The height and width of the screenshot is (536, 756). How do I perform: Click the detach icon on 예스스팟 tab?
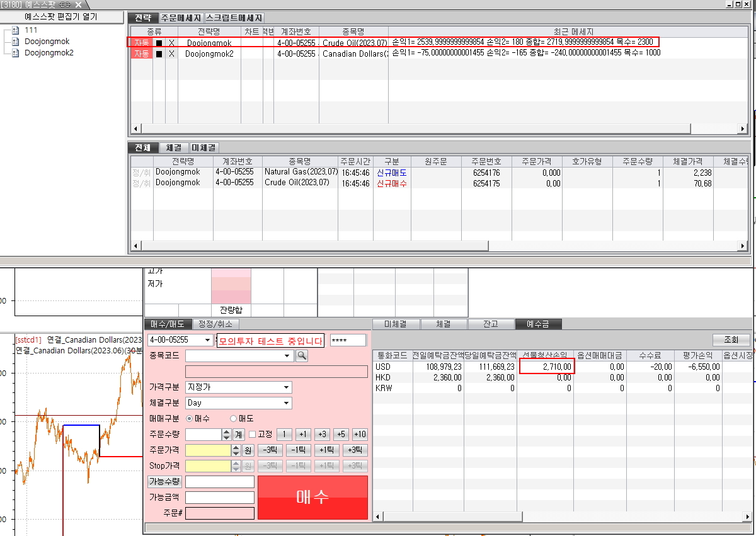coord(65,5)
